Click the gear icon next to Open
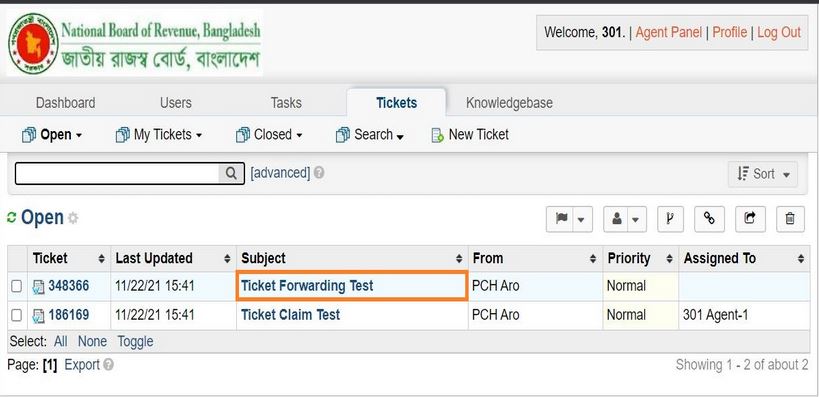Image resolution: width=819 pixels, height=397 pixels. [73, 218]
